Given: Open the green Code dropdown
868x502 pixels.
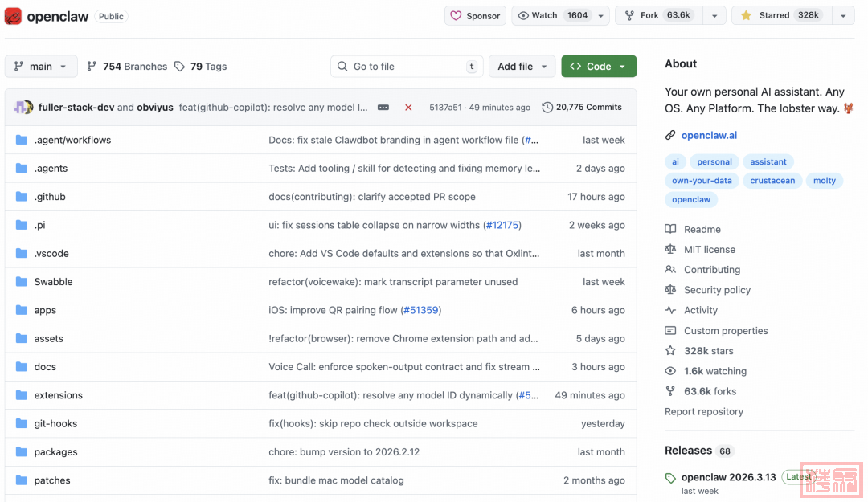Looking at the screenshot, I should [599, 67].
